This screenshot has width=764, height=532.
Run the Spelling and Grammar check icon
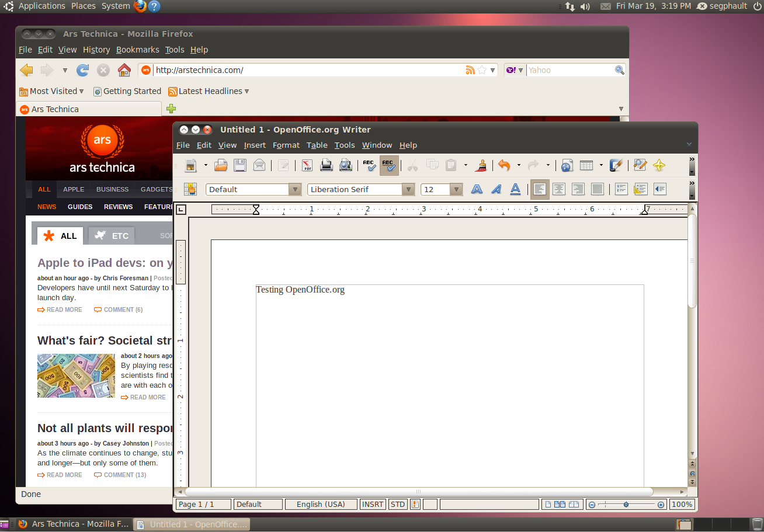(369, 166)
